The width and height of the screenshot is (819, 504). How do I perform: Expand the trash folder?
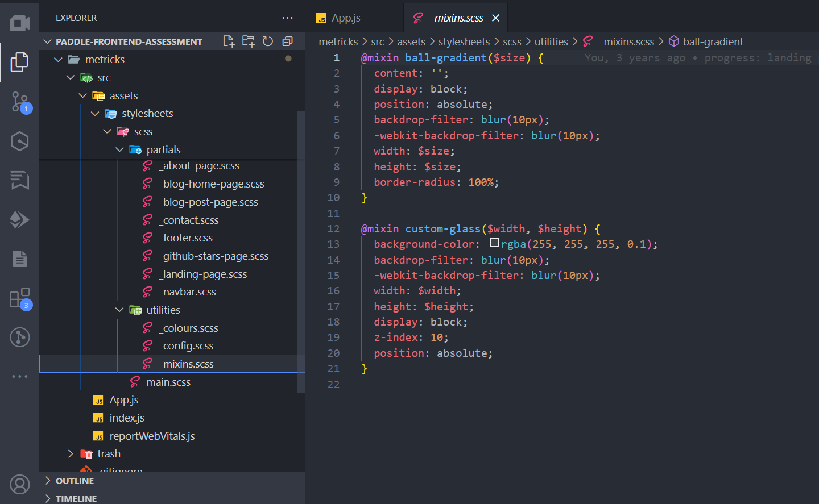(71, 454)
